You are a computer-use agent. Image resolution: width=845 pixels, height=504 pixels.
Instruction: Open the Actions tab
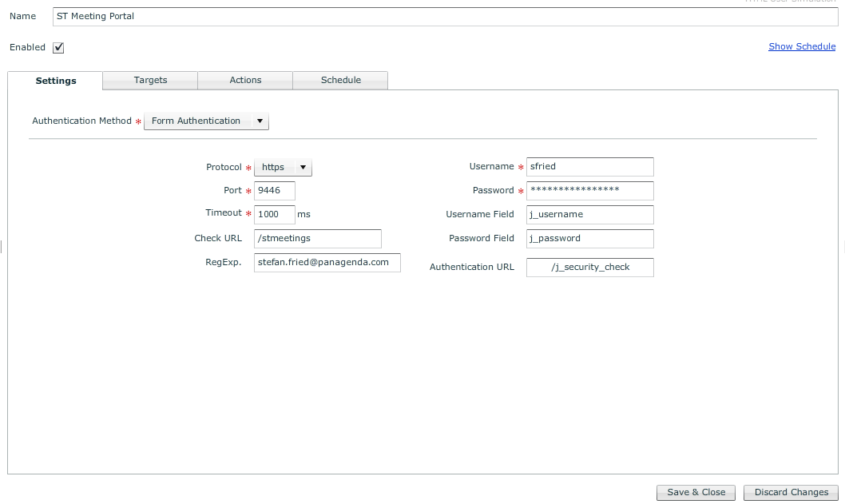coord(245,80)
